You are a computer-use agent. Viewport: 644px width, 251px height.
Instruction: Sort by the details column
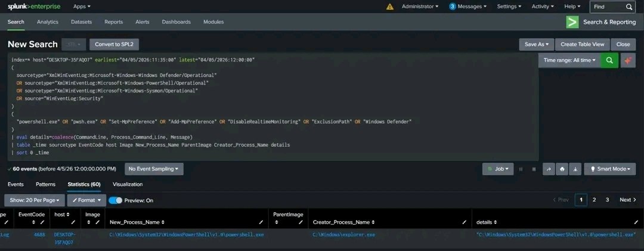(x=487, y=222)
